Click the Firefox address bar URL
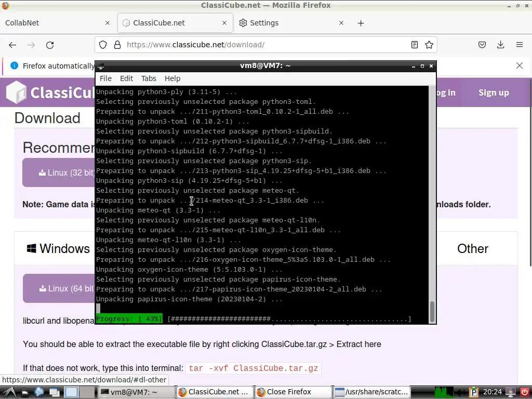Image resolution: width=532 pixels, height=399 pixels. (195, 45)
